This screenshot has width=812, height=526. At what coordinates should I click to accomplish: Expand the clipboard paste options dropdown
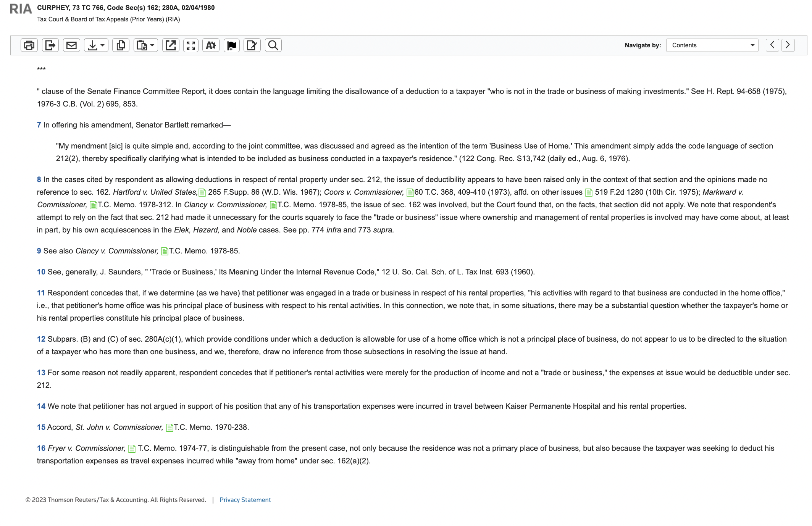coord(145,45)
